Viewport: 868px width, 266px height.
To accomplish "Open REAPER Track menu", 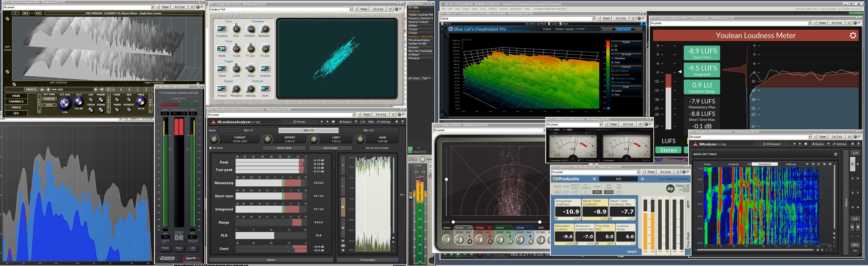I will (482, 9).
